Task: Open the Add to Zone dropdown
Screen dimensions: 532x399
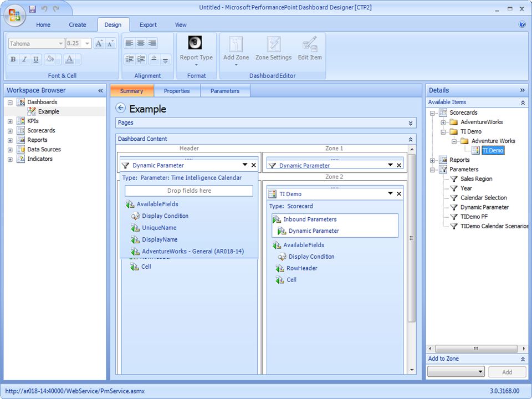Action: 456,372
